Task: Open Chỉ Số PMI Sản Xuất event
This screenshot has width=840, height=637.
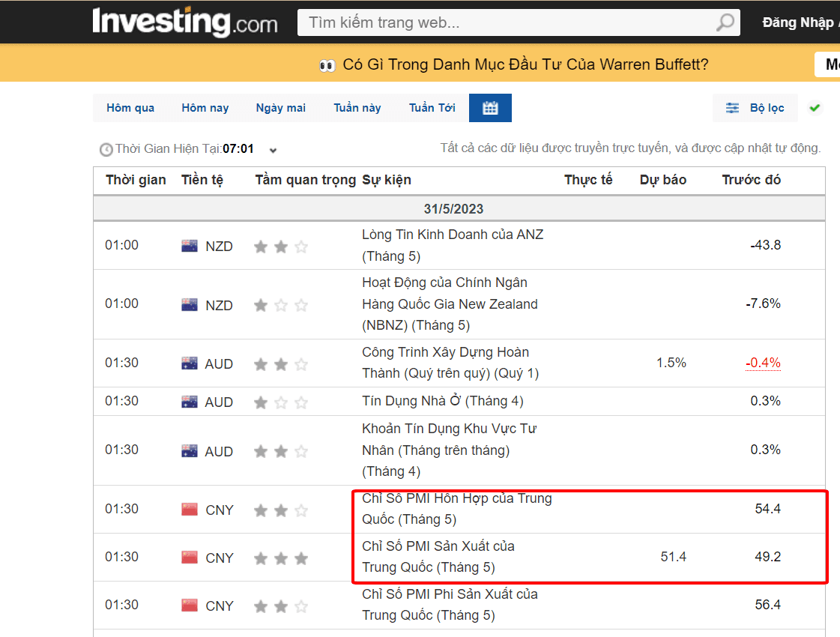Action: tap(438, 557)
